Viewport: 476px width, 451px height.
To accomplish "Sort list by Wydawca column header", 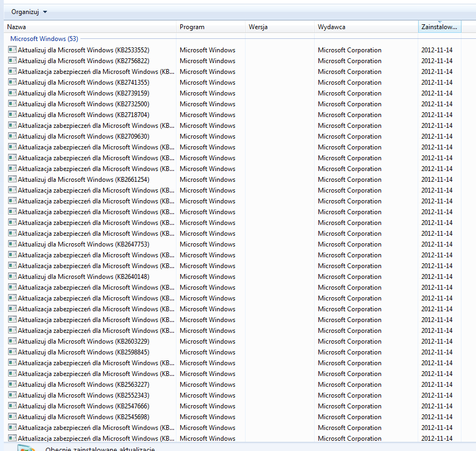I will [x=366, y=27].
